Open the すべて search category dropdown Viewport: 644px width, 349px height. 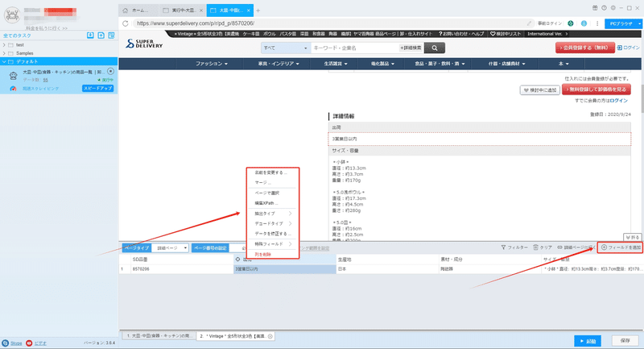pyautogui.click(x=286, y=48)
